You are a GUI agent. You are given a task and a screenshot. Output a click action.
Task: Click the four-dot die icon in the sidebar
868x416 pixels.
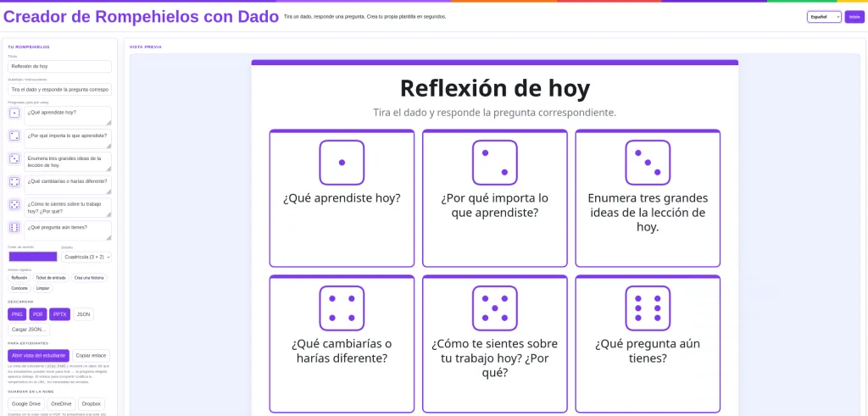click(14, 181)
